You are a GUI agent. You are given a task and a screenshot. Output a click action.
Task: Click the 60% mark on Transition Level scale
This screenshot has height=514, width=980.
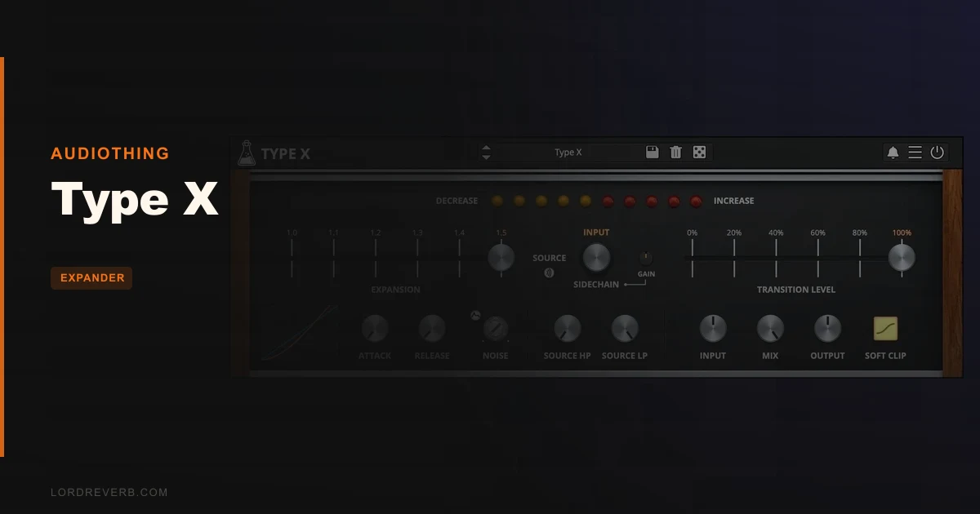(817, 233)
